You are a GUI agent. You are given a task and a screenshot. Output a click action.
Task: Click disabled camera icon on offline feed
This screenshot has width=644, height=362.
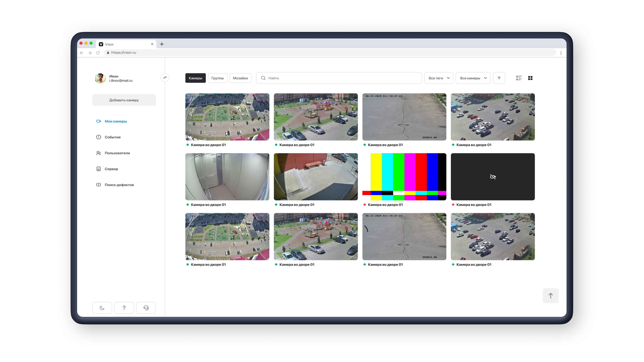click(493, 177)
